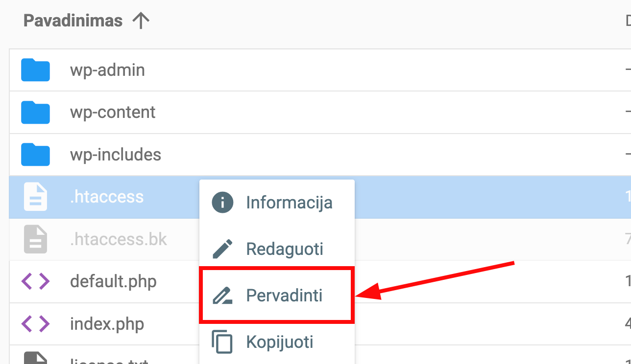Select Kopijuoti in the context menu
631x364 pixels.
click(279, 341)
